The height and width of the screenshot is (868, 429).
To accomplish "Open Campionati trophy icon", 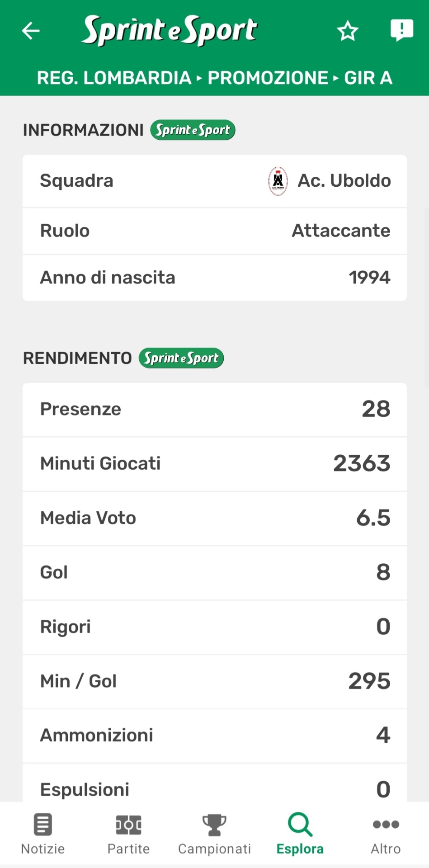I will point(214,824).
